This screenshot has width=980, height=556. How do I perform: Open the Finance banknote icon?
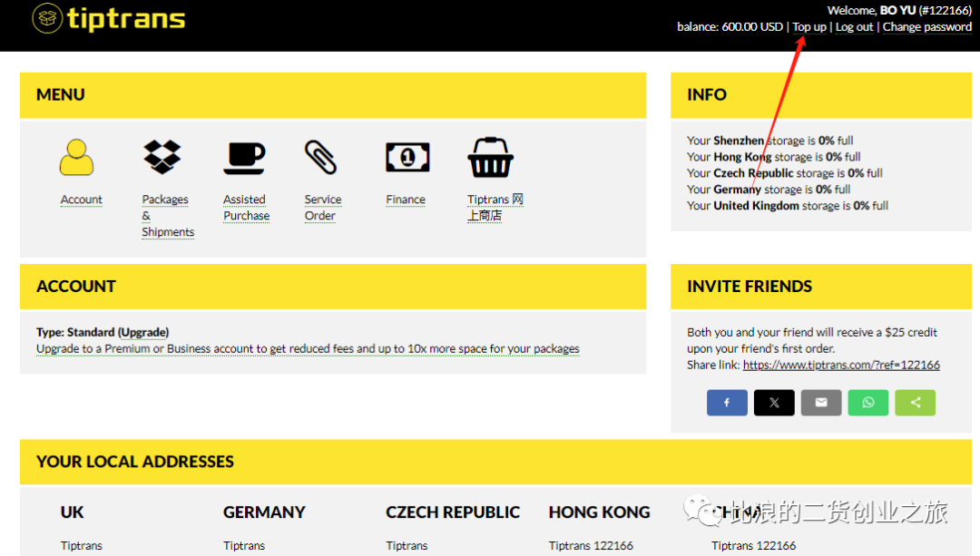[x=407, y=158]
